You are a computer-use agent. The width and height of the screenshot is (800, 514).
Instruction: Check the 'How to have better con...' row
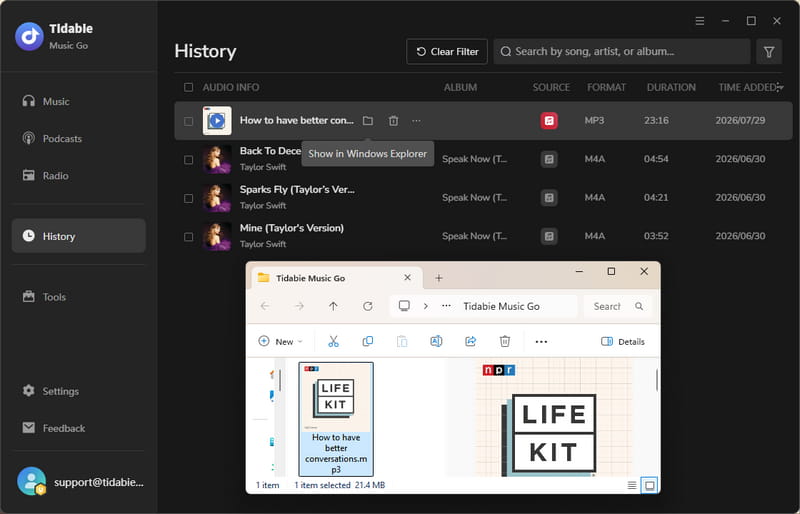188,121
